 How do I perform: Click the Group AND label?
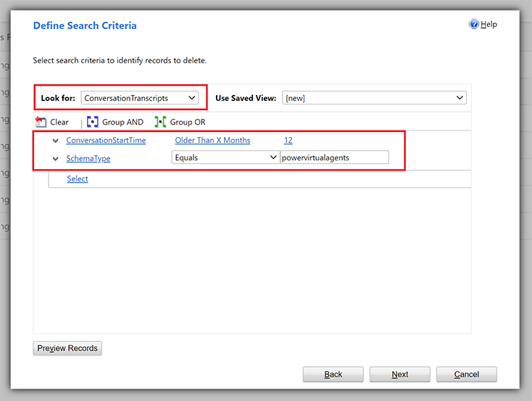[x=122, y=122]
